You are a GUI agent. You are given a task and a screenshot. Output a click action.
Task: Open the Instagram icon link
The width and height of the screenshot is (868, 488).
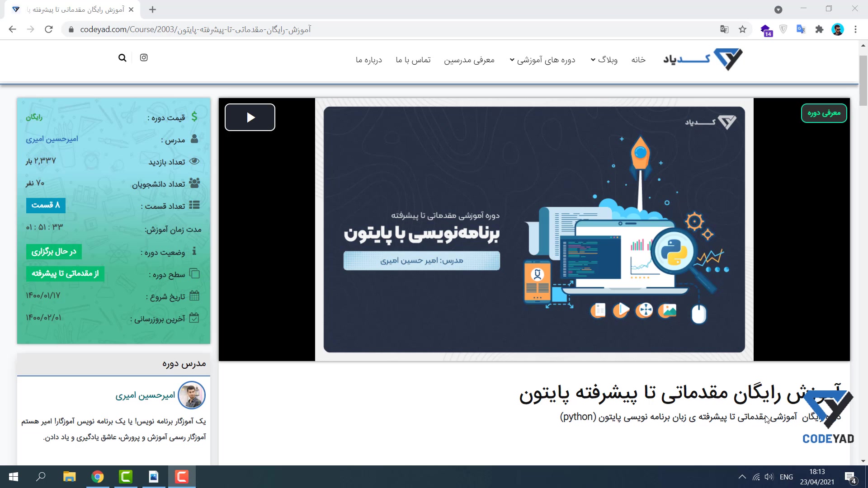point(144,57)
